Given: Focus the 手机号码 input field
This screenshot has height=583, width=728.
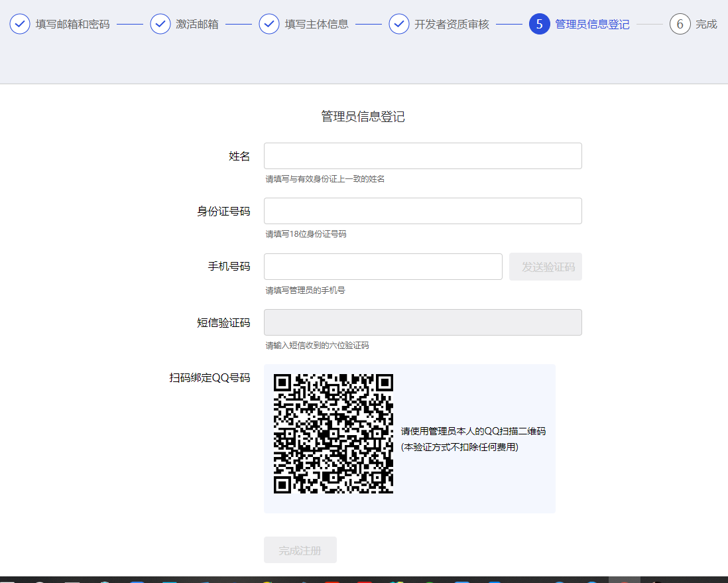Looking at the screenshot, I should pyautogui.click(x=383, y=267).
